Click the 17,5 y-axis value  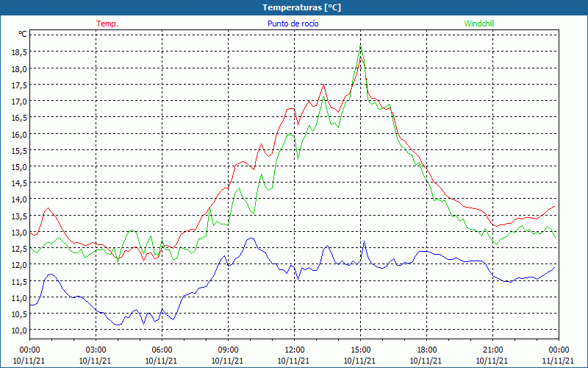pos(19,85)
